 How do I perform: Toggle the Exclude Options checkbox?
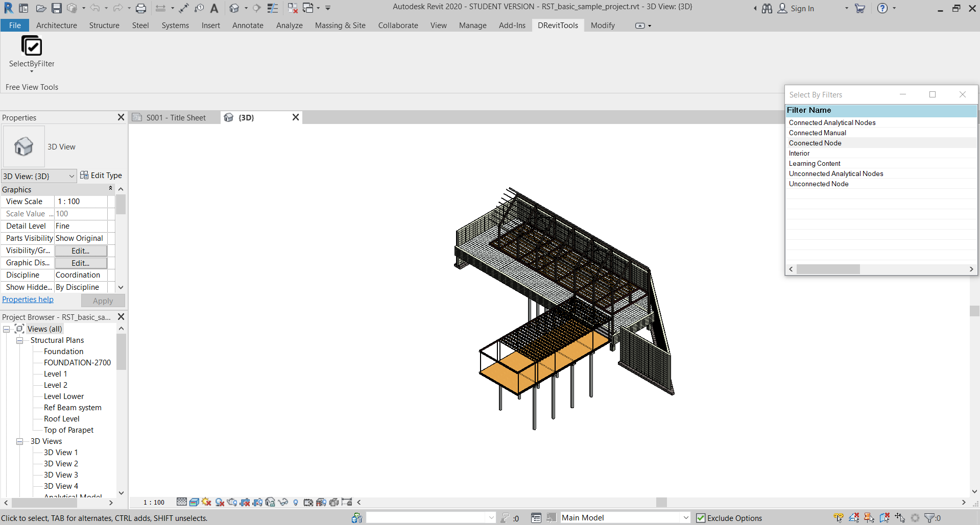[701, 518]
